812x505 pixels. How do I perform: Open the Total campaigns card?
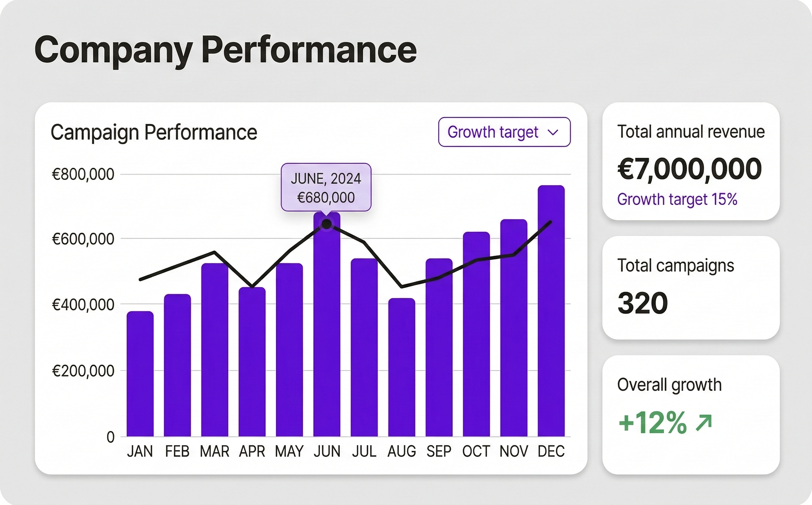click(x=691, y=287)
